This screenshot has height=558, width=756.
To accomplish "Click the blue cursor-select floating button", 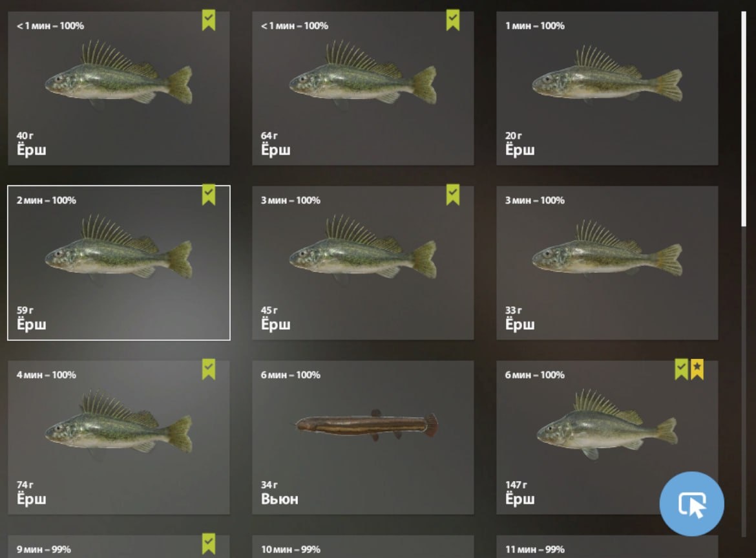I will (691, 504).
